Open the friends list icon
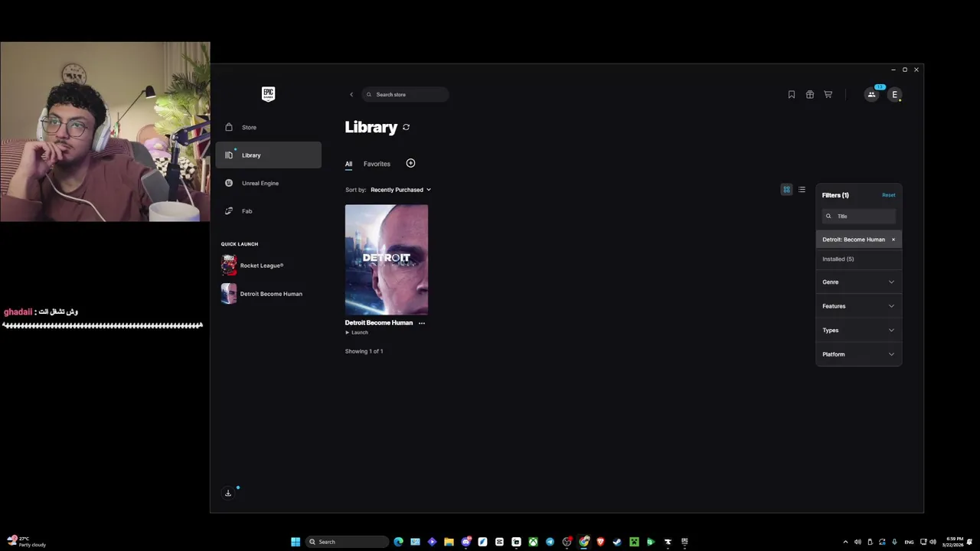Screen dimensions: 980x551 point(871,95)
